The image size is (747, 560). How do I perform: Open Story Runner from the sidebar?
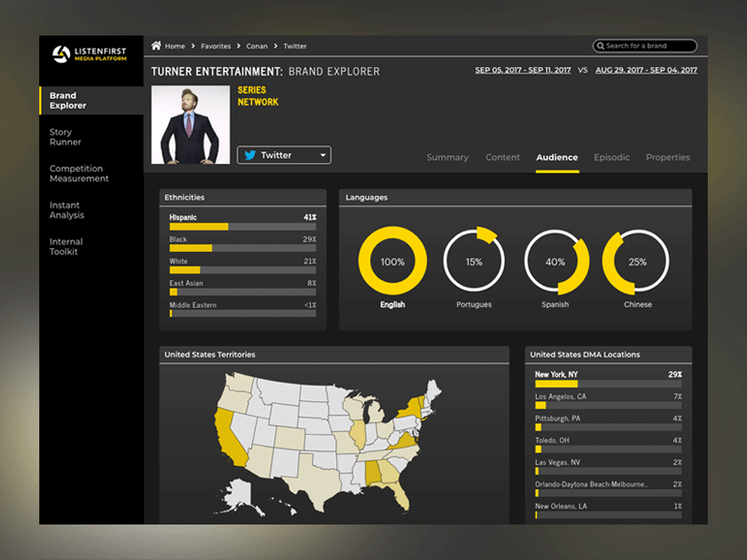65,136
